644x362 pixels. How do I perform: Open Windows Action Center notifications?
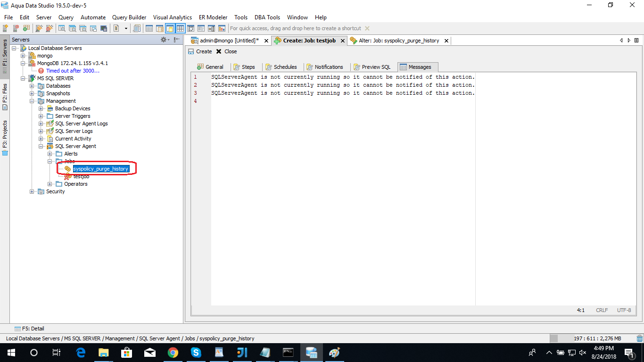pyautogui.click(x=628, y=352)
